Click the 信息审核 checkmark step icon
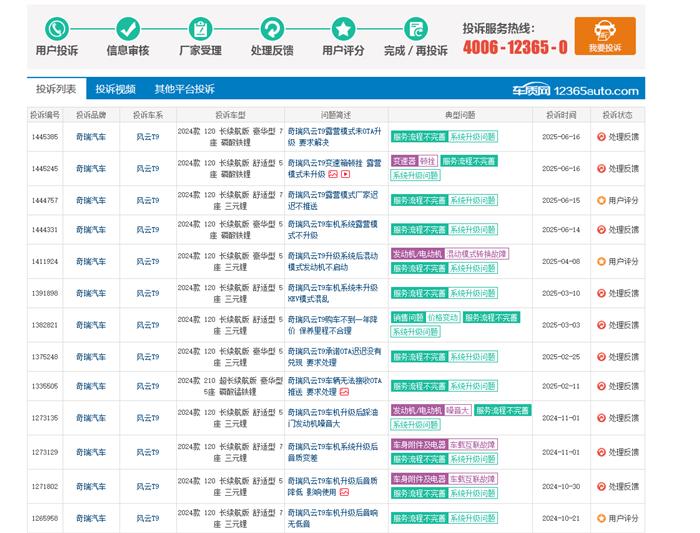Viewport: 700px width, 533px height. pyautogui.click(x=128, y=29)
